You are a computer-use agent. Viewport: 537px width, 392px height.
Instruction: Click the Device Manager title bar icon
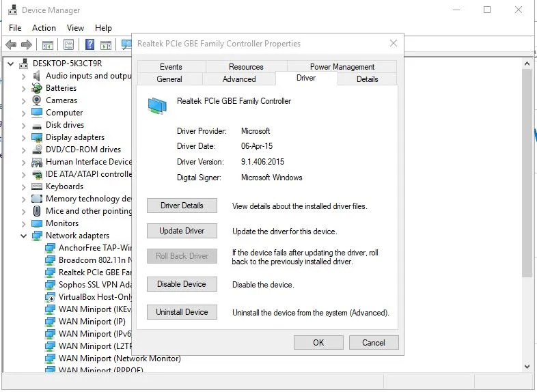13,10
